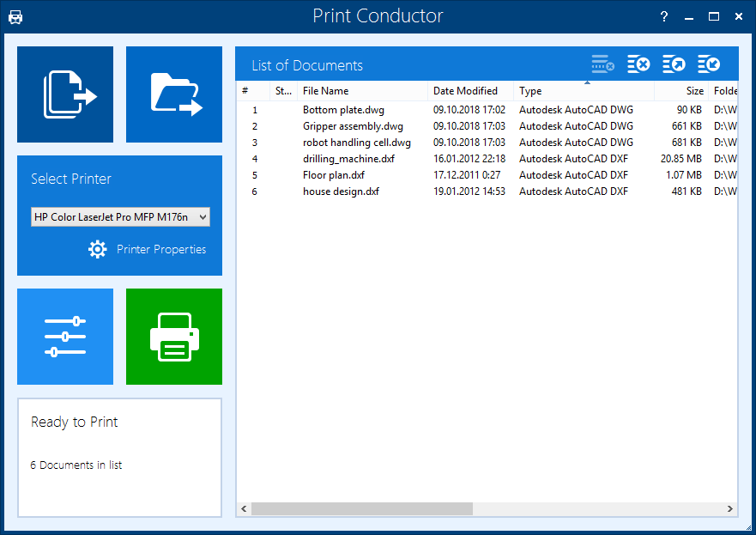Select house design.dxf document
Viewport: 756px width, 535px height.
[x=341, y=192]
